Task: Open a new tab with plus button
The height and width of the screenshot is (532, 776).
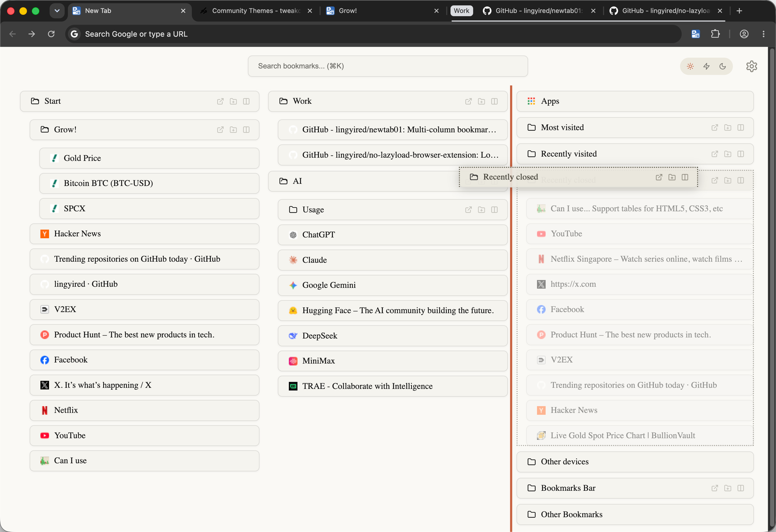Action: point(739,11)
